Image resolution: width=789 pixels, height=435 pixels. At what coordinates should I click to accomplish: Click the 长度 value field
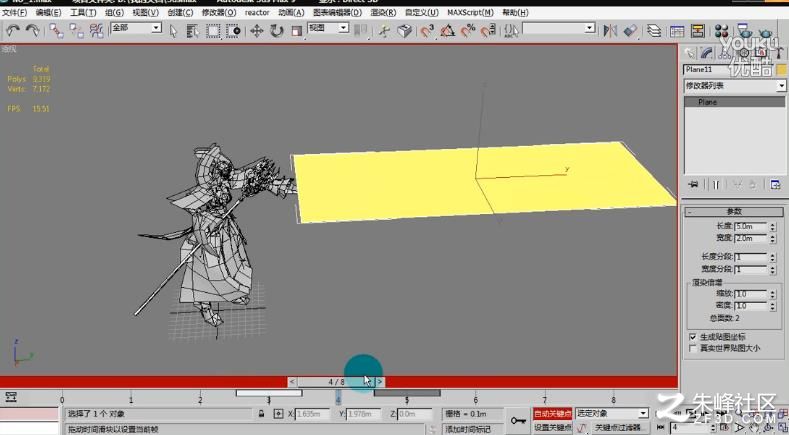point(750,227)
